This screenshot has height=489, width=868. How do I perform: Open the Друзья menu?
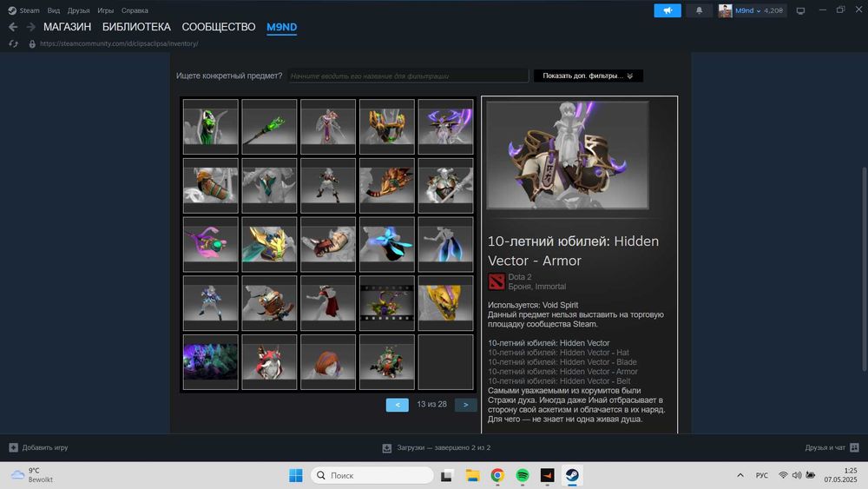(79, 10)
